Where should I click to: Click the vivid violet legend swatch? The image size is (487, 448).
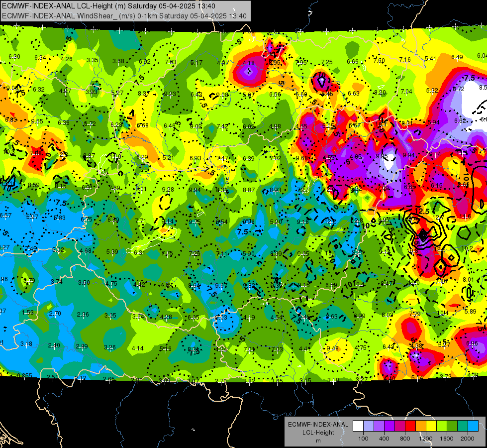point(390,426)
